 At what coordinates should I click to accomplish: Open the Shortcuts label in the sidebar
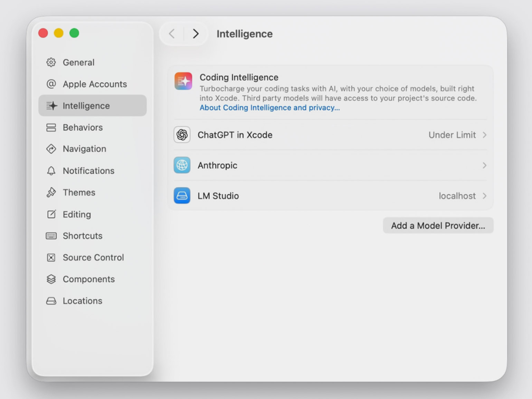pyautogui.click(x=83, y=236)
